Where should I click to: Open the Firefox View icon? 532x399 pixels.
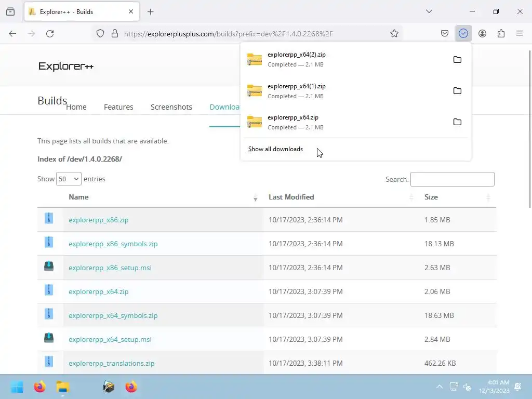pos(10,12)
